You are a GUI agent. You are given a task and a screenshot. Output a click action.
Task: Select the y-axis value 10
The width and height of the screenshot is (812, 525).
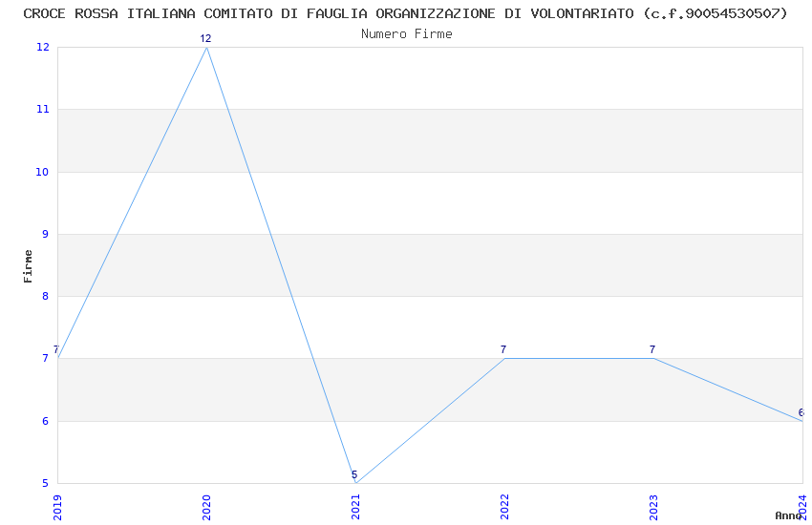(x=42, y=172)
